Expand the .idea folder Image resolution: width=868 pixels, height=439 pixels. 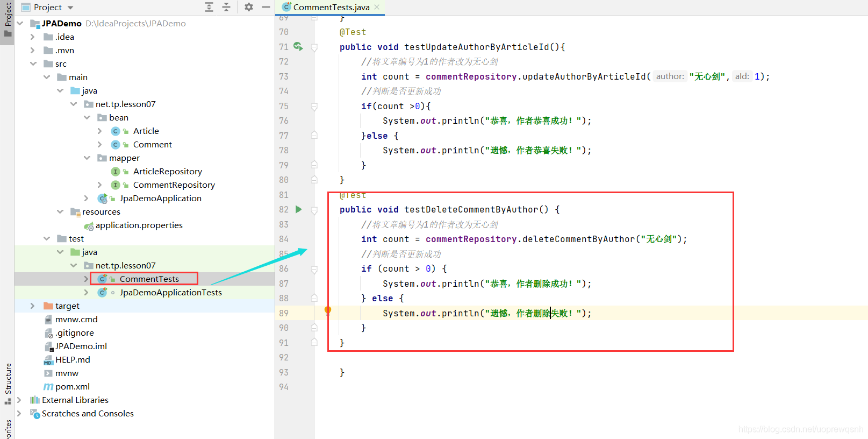(x=33, y=37)
